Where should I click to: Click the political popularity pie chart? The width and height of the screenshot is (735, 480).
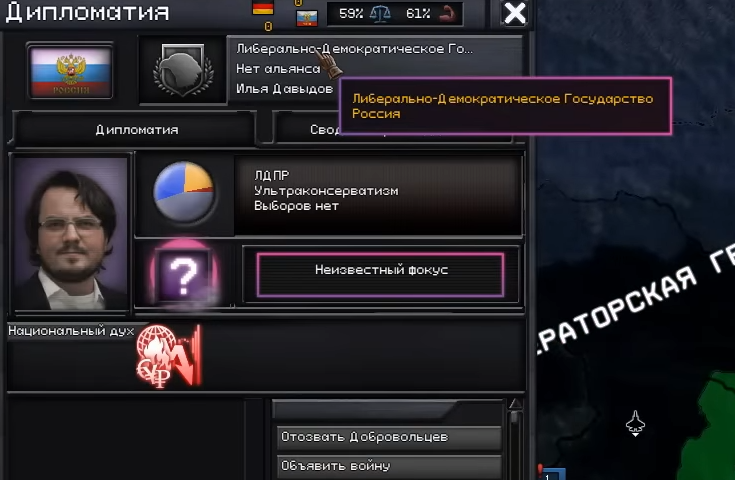pyautogui.click(x=184, y=191)
